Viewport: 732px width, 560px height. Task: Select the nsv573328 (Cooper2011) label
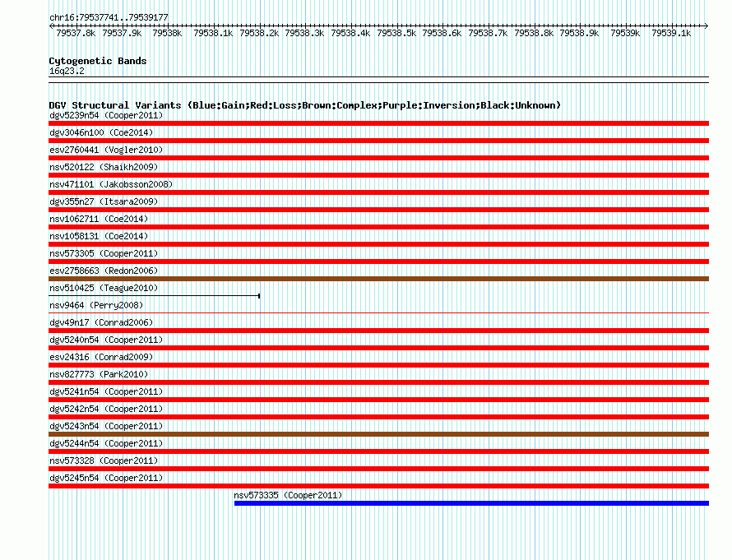pyautogui.click(x=104, y=460)
